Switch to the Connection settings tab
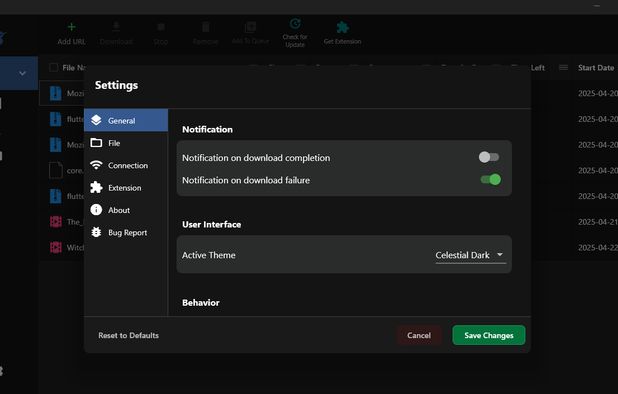Image resolution: width=618 pixels, height=394 pixels. 126,165
